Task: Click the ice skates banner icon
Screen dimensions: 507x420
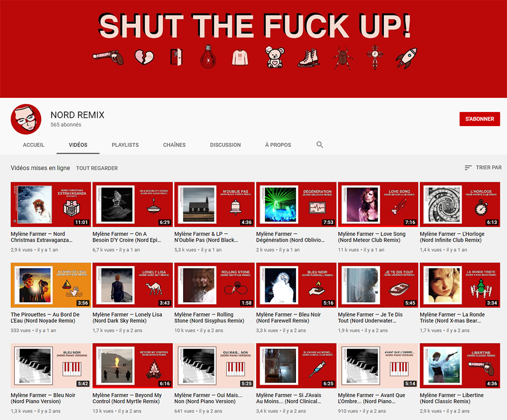Action: pyautogui.click(x=309, y=58)
